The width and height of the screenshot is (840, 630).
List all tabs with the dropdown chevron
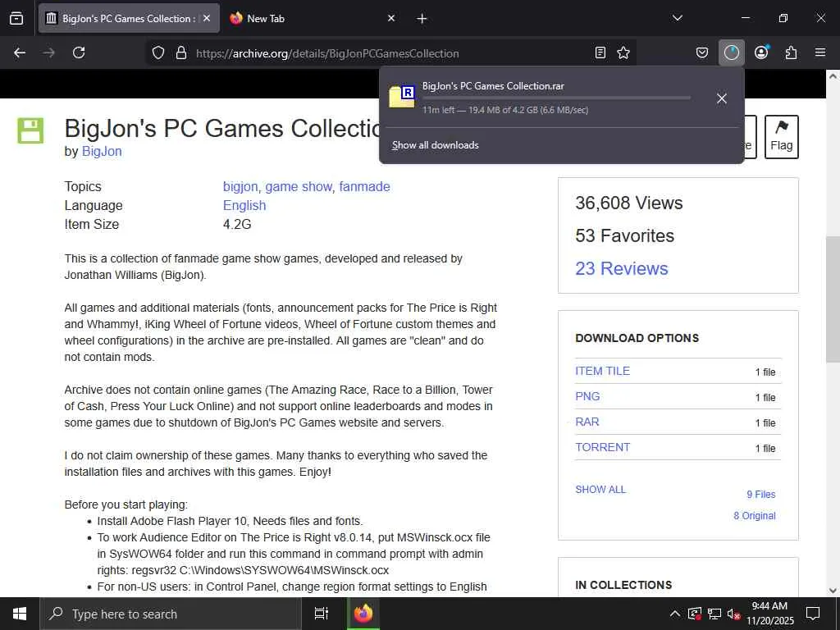coord(677,18)
